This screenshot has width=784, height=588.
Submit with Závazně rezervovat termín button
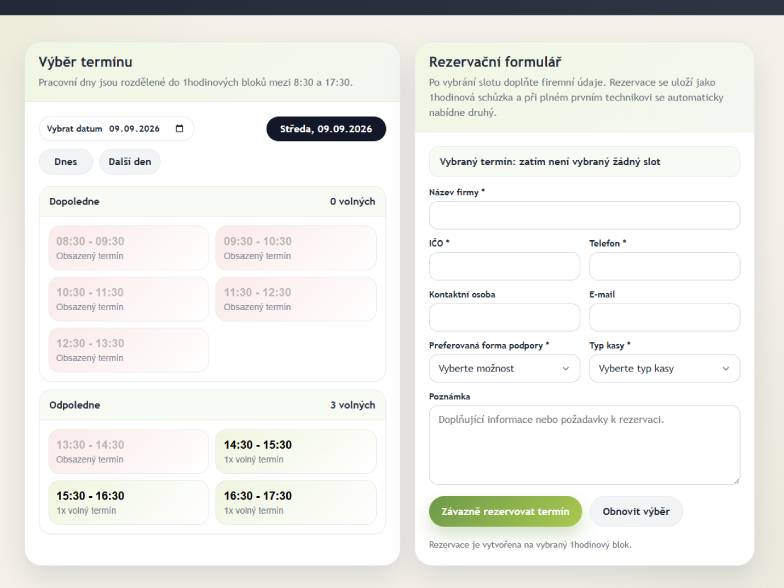click(x=506, y=512)
